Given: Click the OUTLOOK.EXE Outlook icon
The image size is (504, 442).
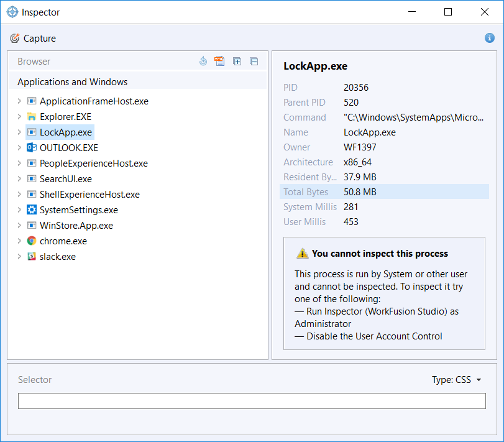Looking at the screenshot, I should coord(32,147).
